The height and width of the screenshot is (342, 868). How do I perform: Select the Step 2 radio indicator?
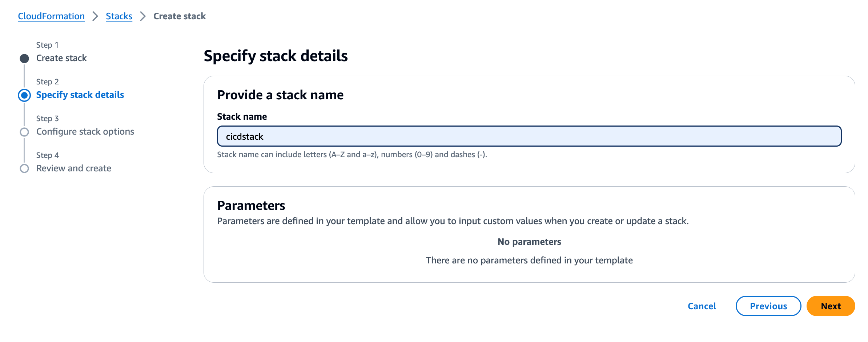24,95
